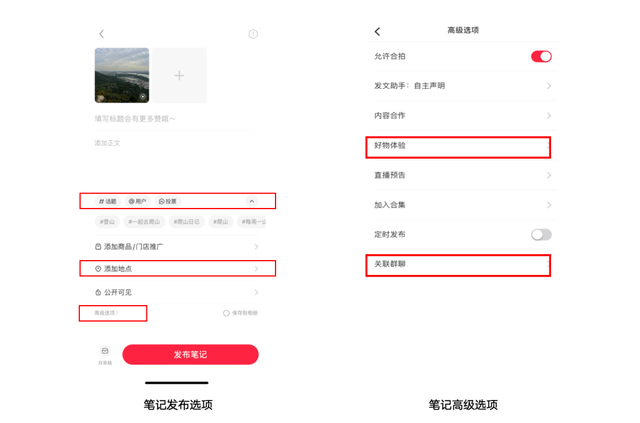Open the 好物体验 option
This screenshot has height=423, width=640.
[458, 147]
